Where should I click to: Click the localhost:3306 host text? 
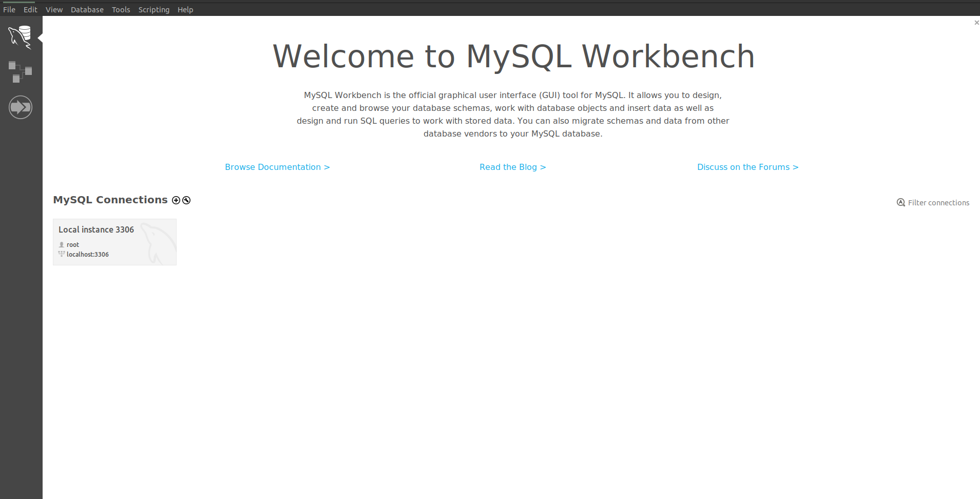click(88, 255)
